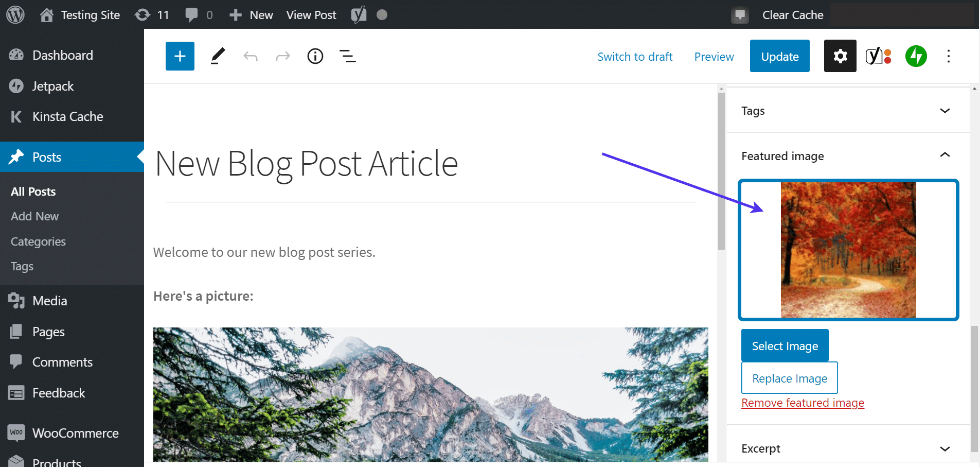Click the Switch to draft link

[635, 57]
